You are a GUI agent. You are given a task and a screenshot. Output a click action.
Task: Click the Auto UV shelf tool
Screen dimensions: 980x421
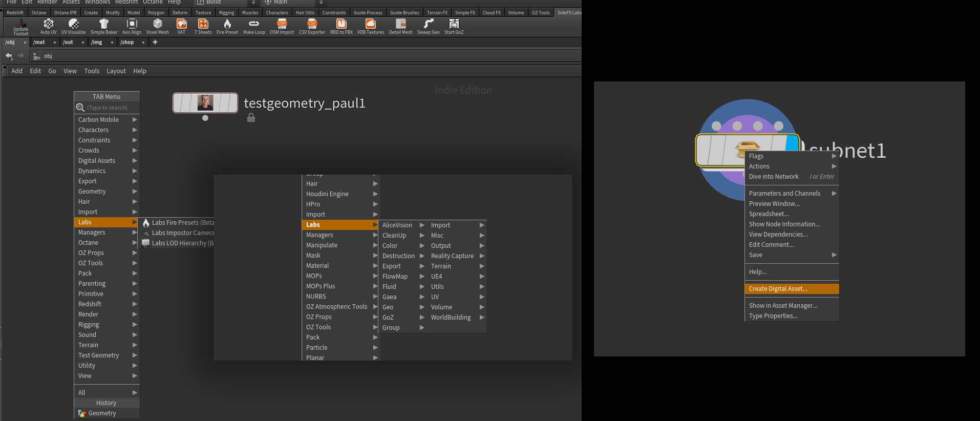(49, 27)
